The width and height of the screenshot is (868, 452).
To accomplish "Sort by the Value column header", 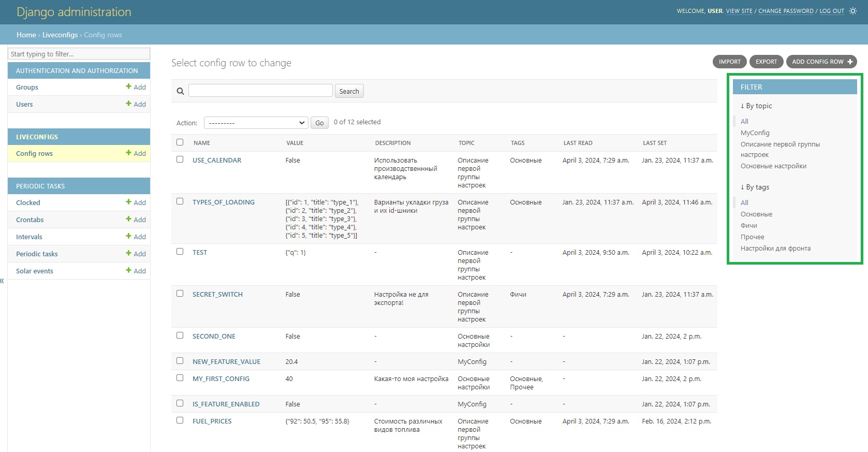I will tap(295, 143).
